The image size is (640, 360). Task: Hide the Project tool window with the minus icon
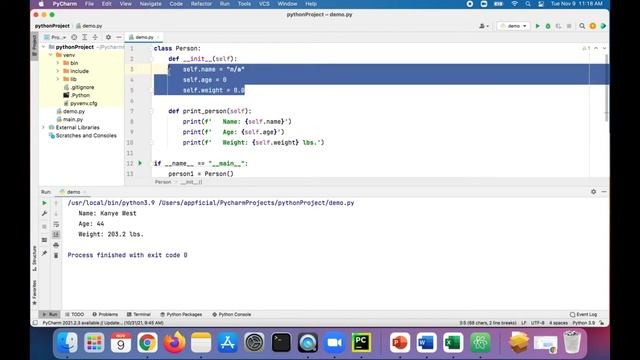[118, 37]
